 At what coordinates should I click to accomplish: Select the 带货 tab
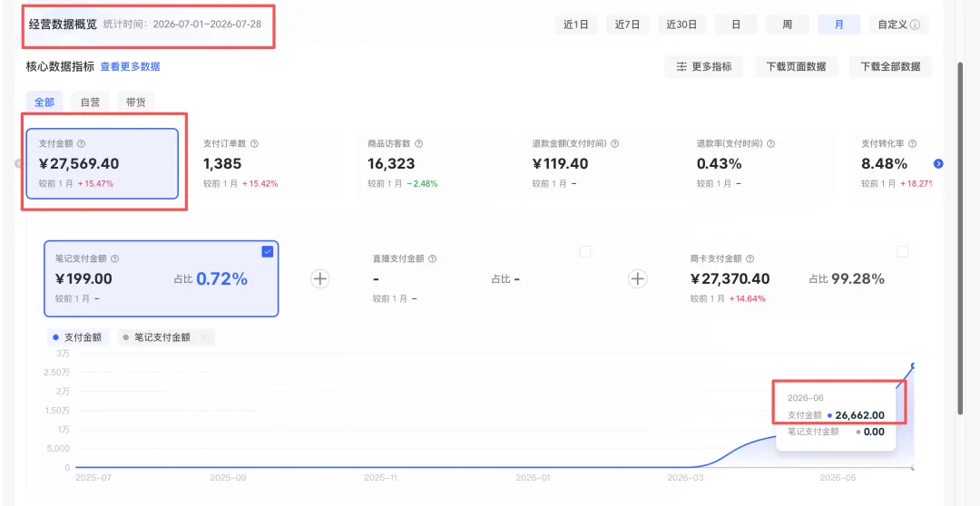pyautogui.click(x=135, y=102)
